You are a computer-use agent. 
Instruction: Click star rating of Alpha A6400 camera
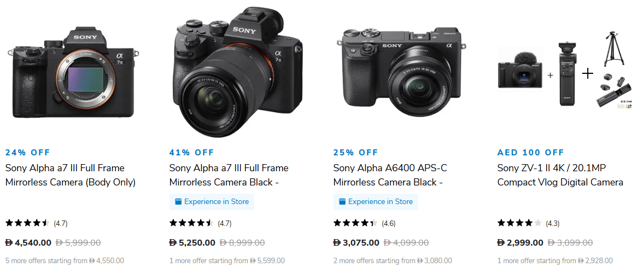[x=355, y=223]
